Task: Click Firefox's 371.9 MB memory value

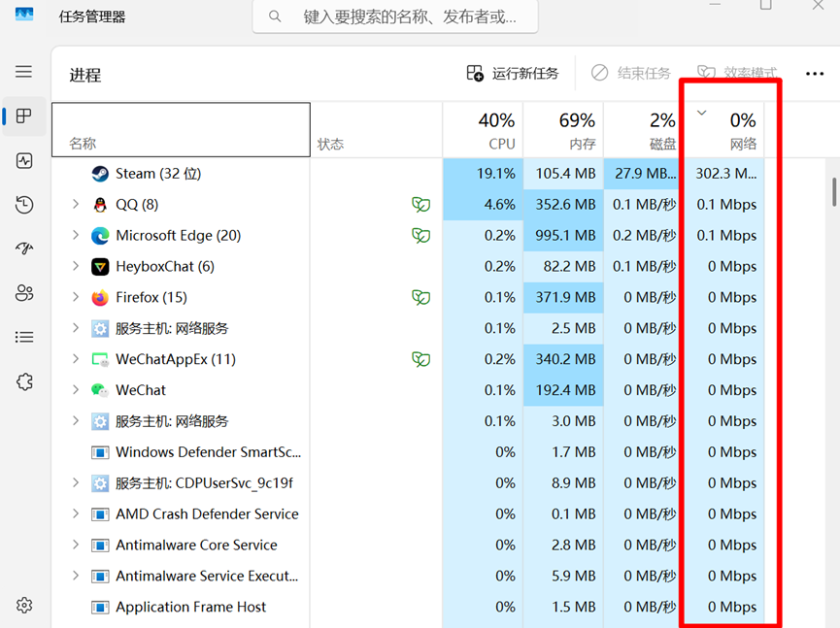Action: (x=565, y=297)
